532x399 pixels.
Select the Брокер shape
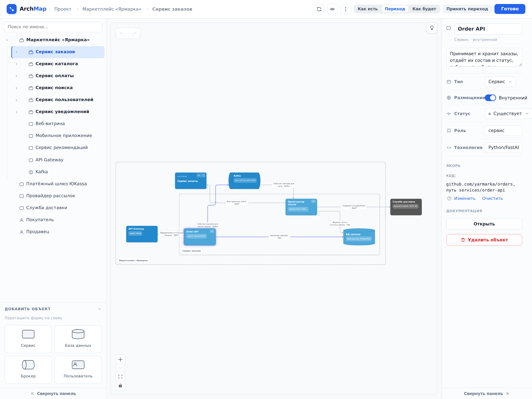[x=28, y=369]
